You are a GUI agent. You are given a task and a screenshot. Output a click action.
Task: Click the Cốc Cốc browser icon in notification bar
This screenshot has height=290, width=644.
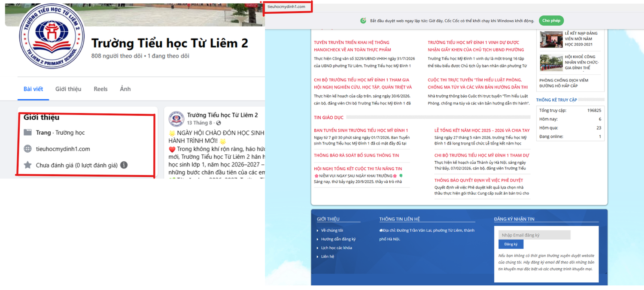click(x=363, y=21)
